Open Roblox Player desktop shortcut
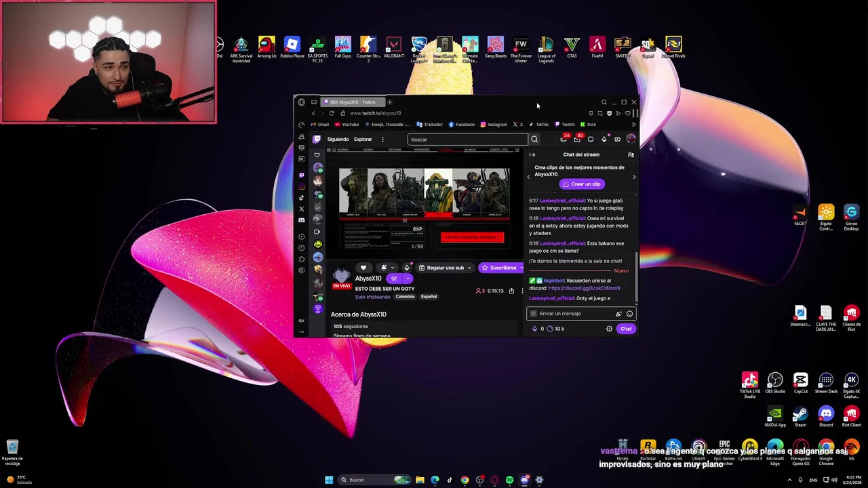 pyautogui.click(x=292, y=47)
